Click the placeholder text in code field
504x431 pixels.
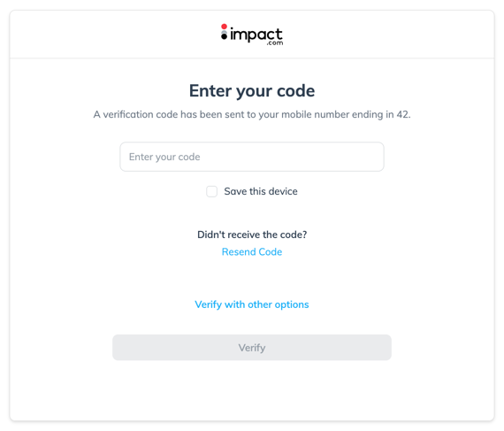click(164, 157)
